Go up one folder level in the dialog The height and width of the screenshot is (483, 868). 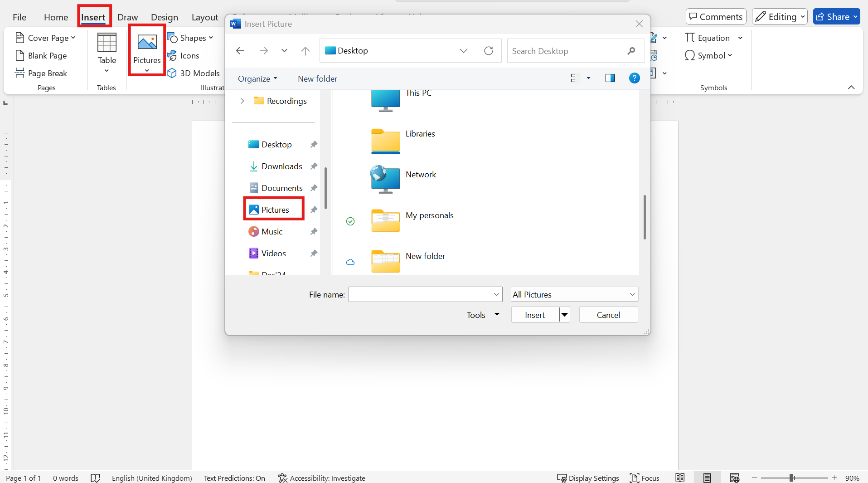click(305, 51)
